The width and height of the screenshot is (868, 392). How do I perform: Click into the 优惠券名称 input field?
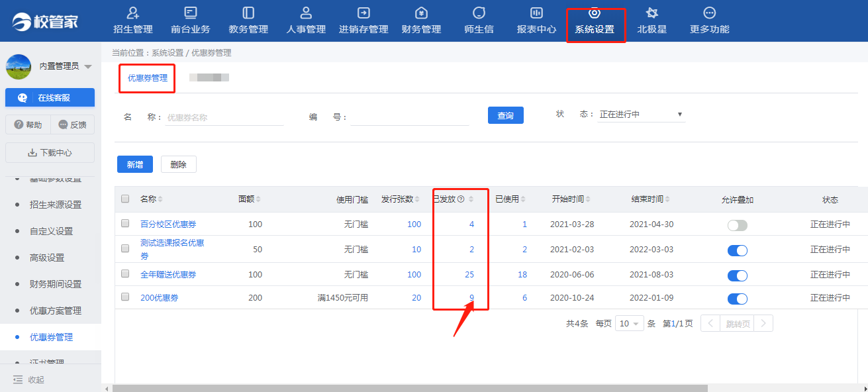pos(224,117)
